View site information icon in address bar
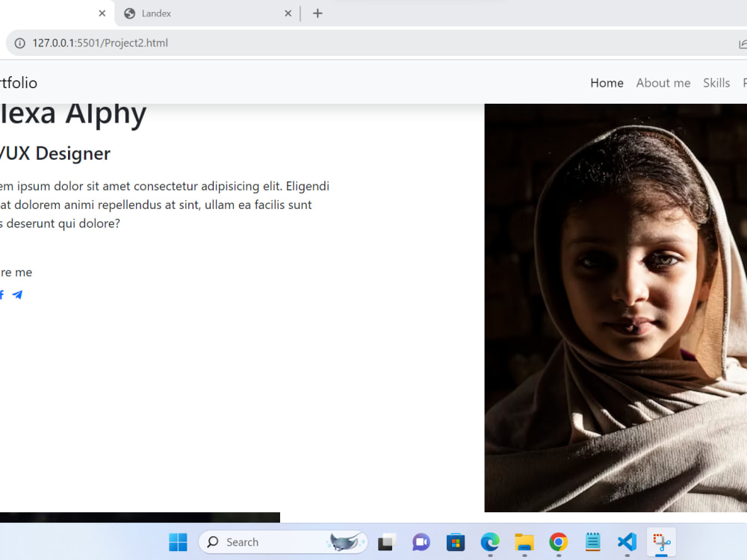 (x=19, y=43)
